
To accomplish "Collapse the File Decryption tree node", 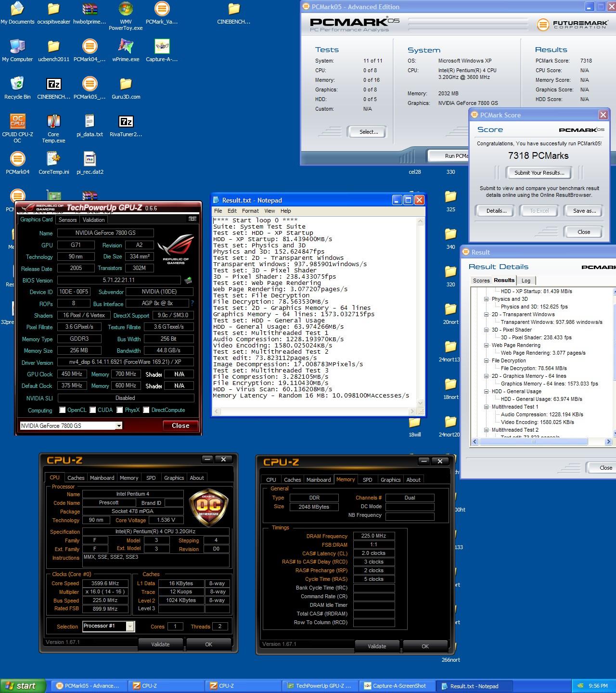I will click(486, 360).
